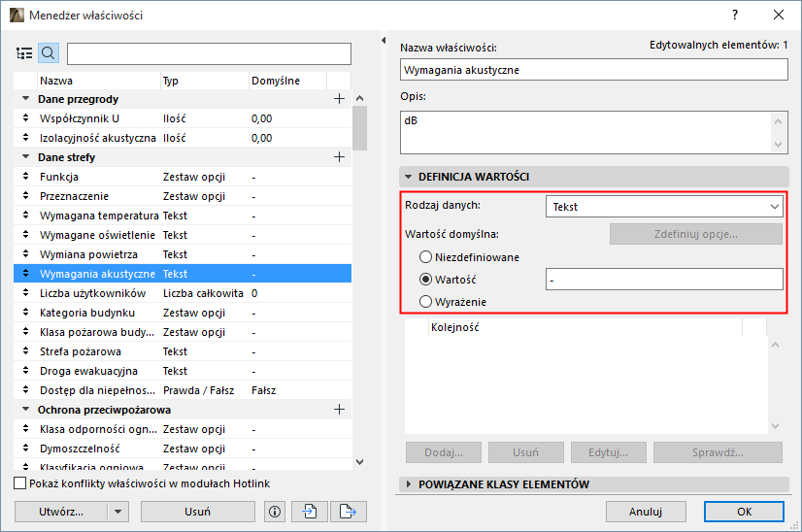
Task: Close the Menedżer właściwości dialog
Action: tap(779, 15)
